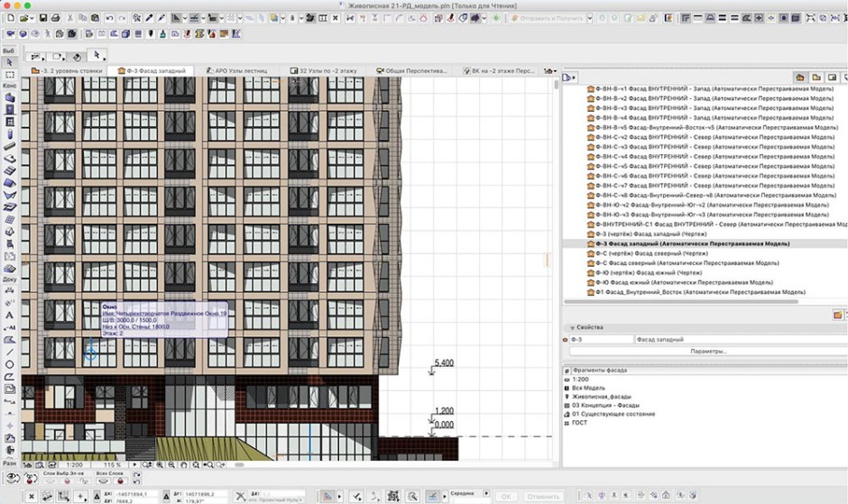Select the Marquee tool
This screenshot has width=848, height=504.
[x=9, y=75]
